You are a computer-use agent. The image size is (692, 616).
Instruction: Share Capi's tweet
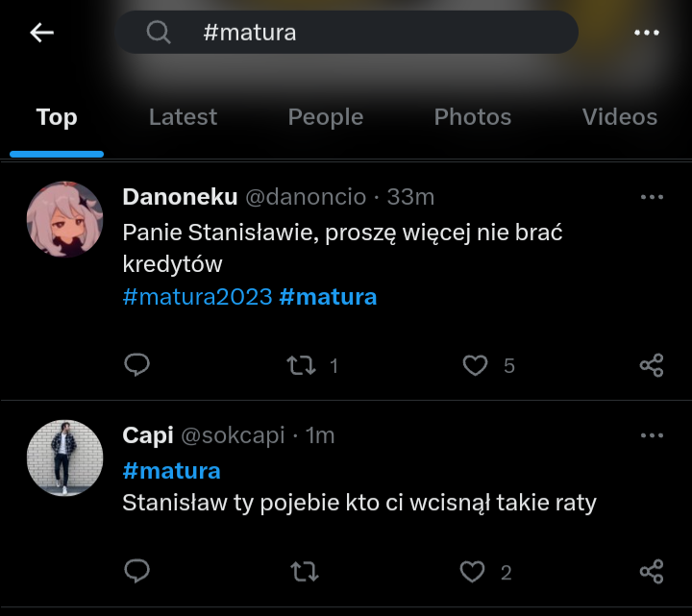coord(652,573)
